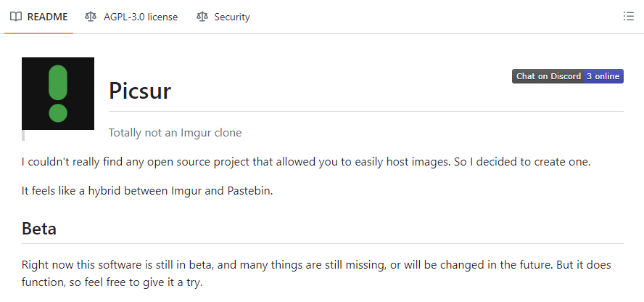The height and width of the screenshot is (302, 644).
Task: Open the README tab
Action: (x=38, y=17)
